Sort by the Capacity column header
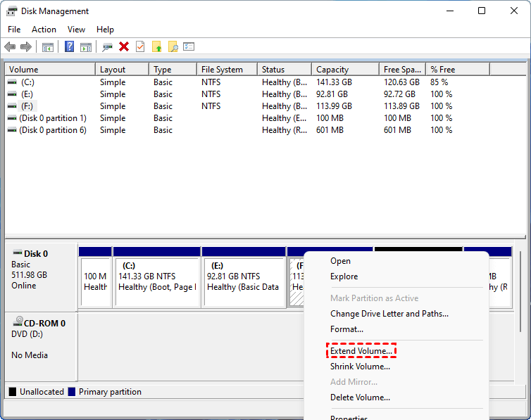Viewport: 531px width, 420px height. pyautogui.click(x=345, y=70)
